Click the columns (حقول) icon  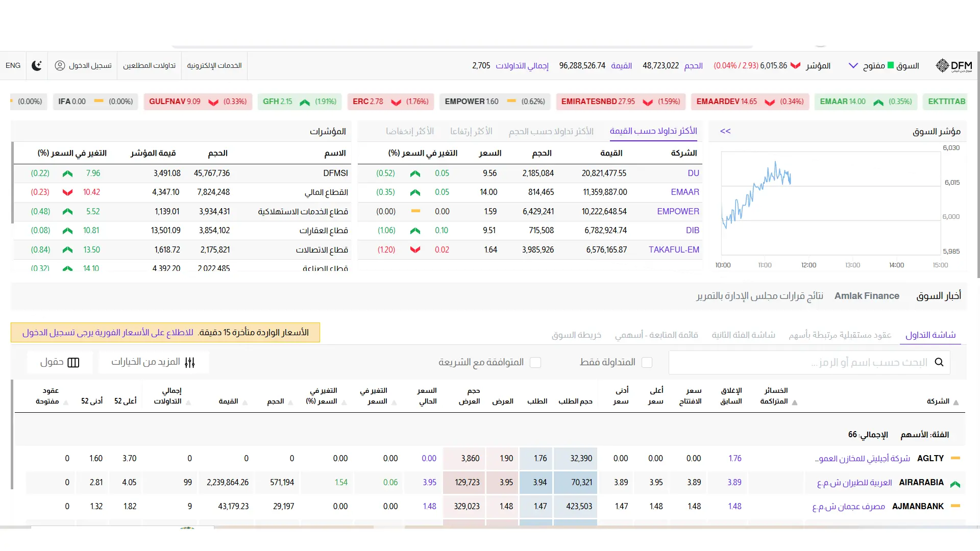[73, 362]
